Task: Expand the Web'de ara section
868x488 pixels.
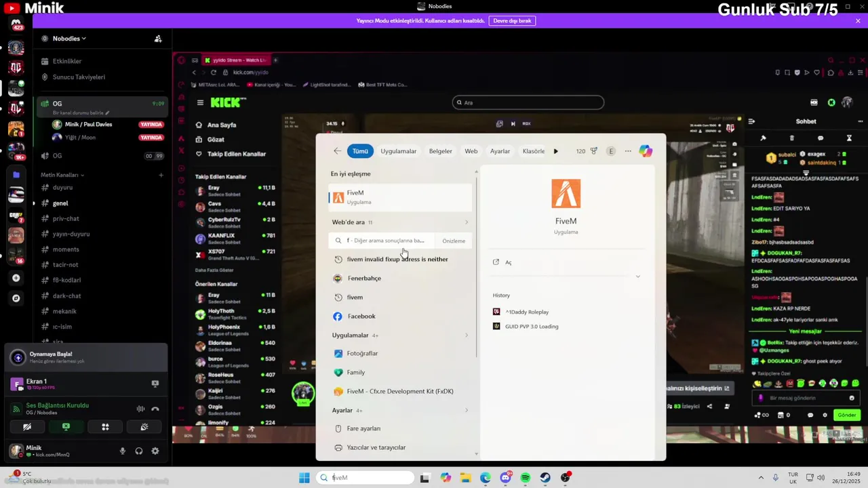Action: point(467,222)
